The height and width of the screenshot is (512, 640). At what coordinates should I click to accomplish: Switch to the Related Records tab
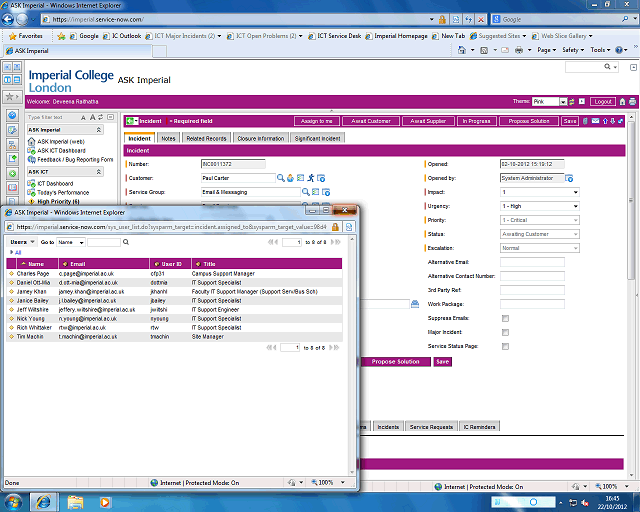[x=206, y=138]
